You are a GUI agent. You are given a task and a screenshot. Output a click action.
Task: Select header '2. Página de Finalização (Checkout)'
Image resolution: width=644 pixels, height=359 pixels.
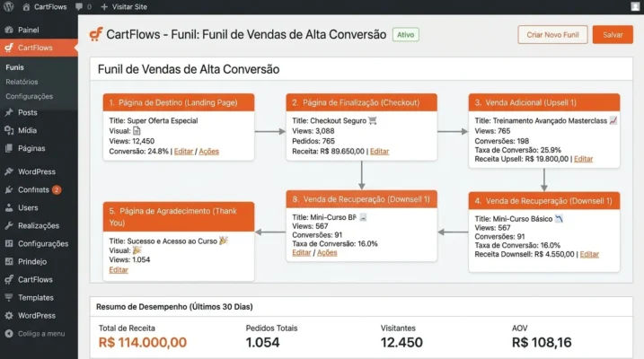click(361, 102)
